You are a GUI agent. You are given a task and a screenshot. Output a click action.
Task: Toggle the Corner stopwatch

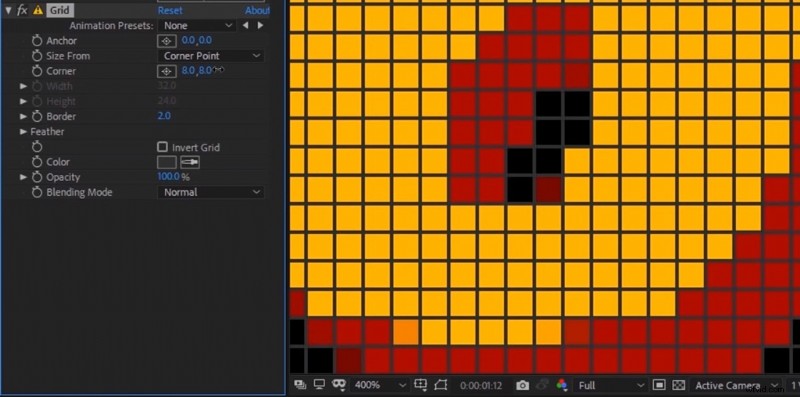37,71
